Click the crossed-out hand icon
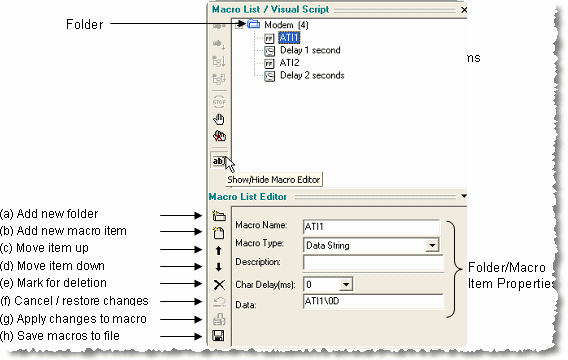Viewport: 568px width, 360px height. (x=219, y=136)
